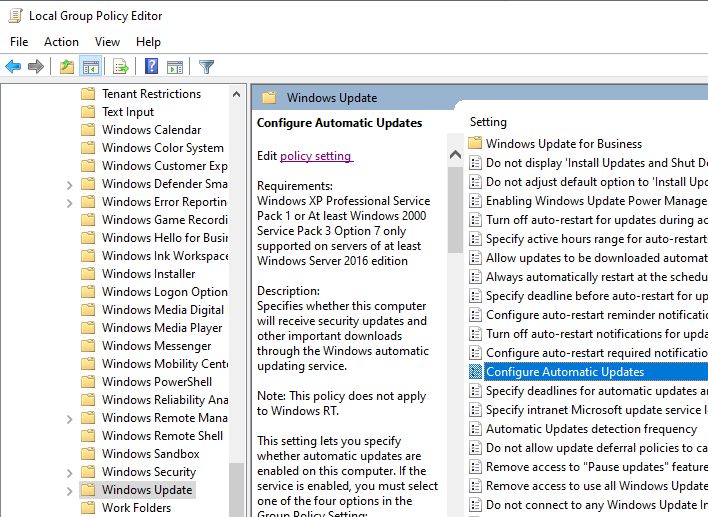Select Windows Ink Workspace in the tree
708x517 pixels.
[x=164, y=256]
